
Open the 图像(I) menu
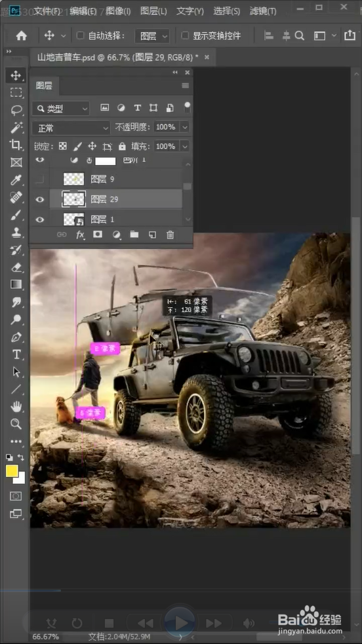(x=118, y=11)
